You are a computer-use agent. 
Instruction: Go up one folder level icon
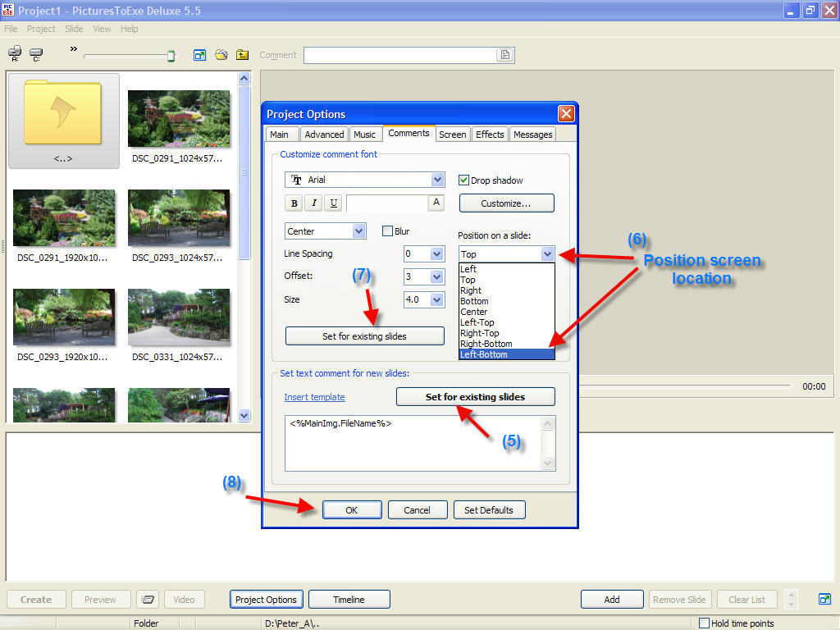(x=242, y=55)
